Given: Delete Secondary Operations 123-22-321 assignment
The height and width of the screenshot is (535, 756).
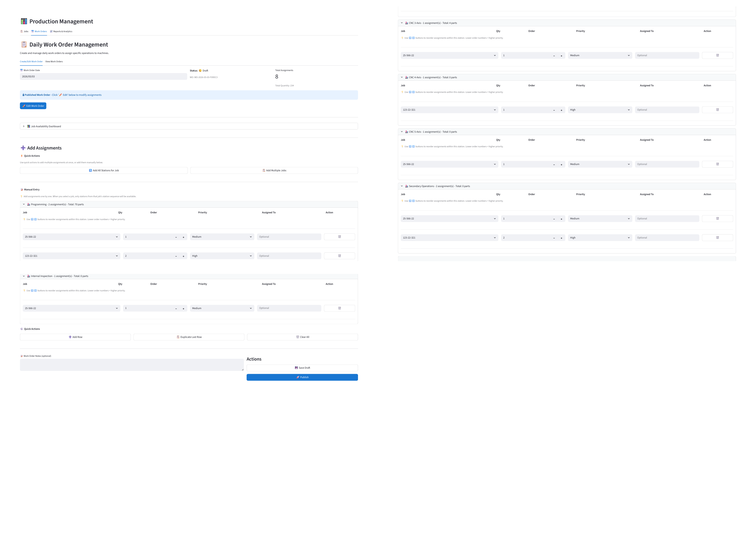Looking at the screenshot, I should (x=717, y=238).
